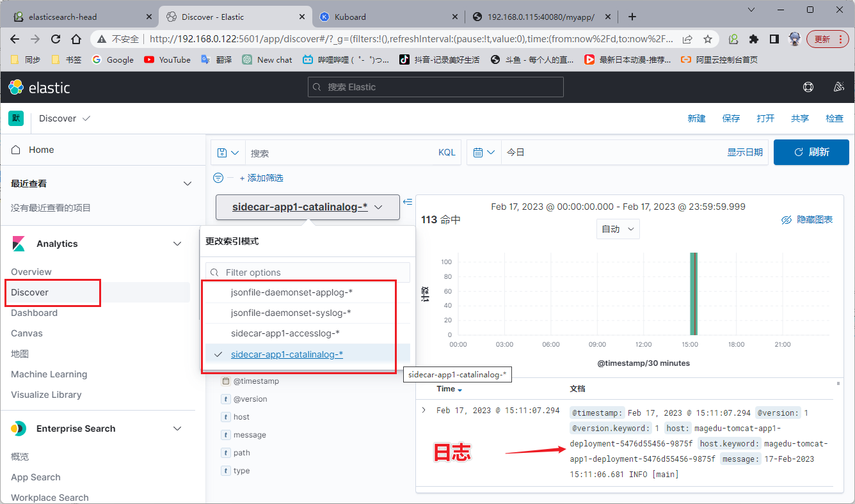Open Dashboard in the Analytics nav

[34, 313]
